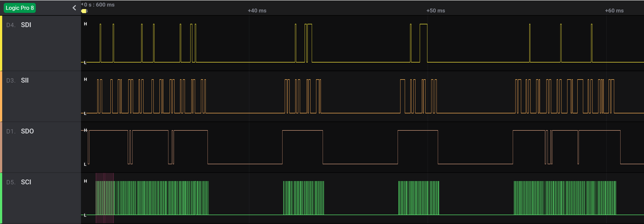Click the D1. channel number

pyautogui.click(x=11, y=131)
